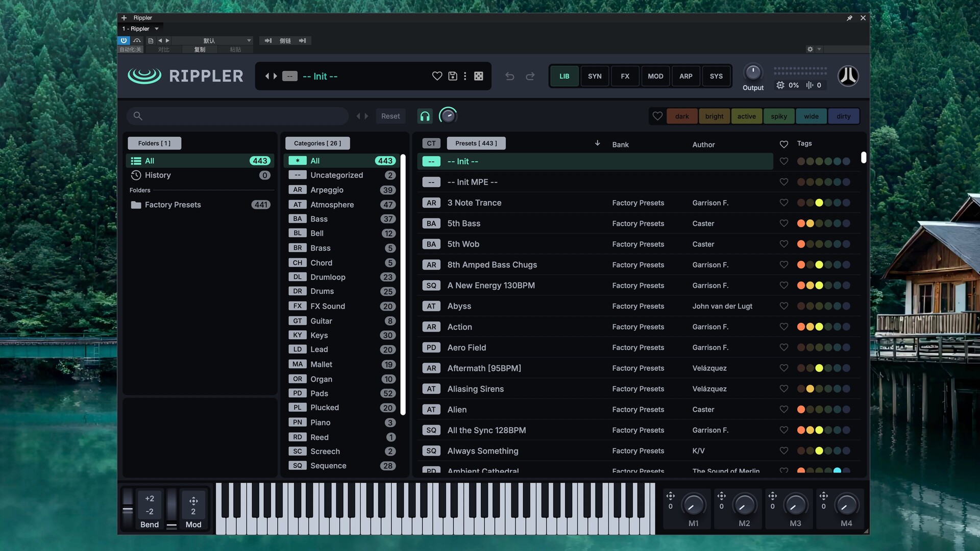Click the sidechain input arrow icon
Image resolution: width=980 pixels, height=551 pixels.
tap(268, 40)
